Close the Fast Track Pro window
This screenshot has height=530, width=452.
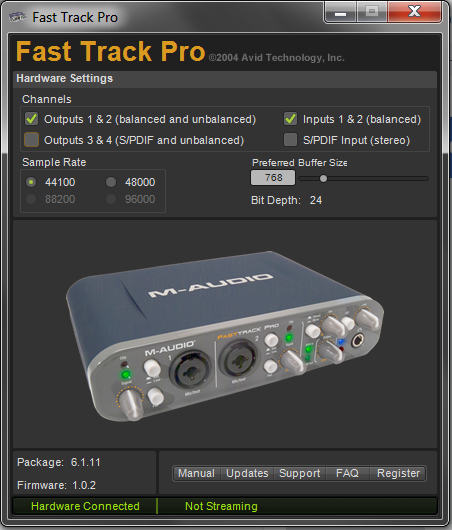pos(415,12)
